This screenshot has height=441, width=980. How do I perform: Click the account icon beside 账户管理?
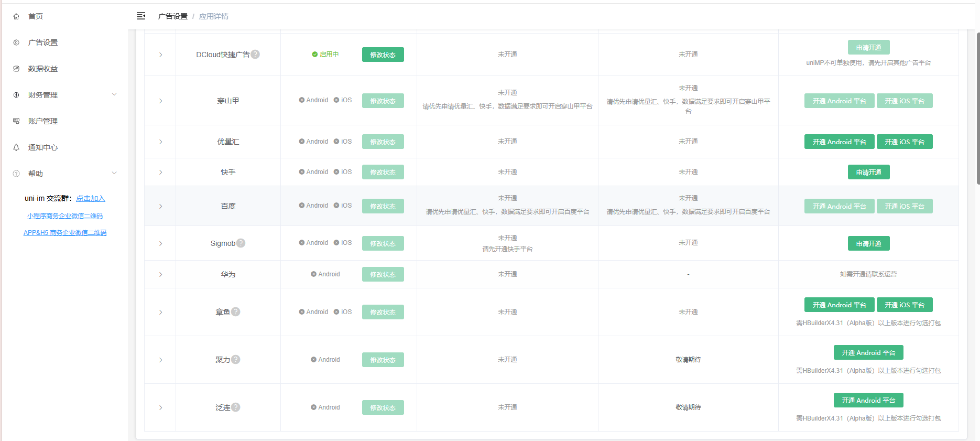pyautogui.click(x=16, y=121)
